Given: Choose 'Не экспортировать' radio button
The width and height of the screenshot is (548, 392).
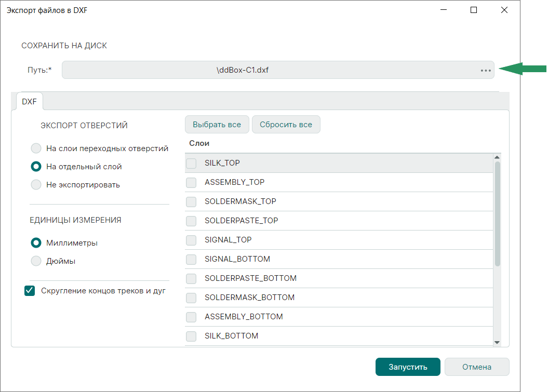Looking at the screenshot, I should (x=36, y=185).
